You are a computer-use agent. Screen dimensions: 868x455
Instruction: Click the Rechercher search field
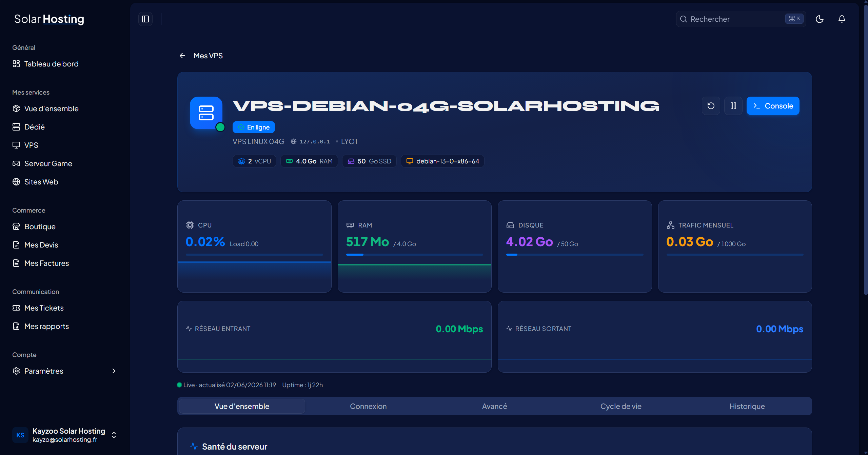(x=741, y=19)
